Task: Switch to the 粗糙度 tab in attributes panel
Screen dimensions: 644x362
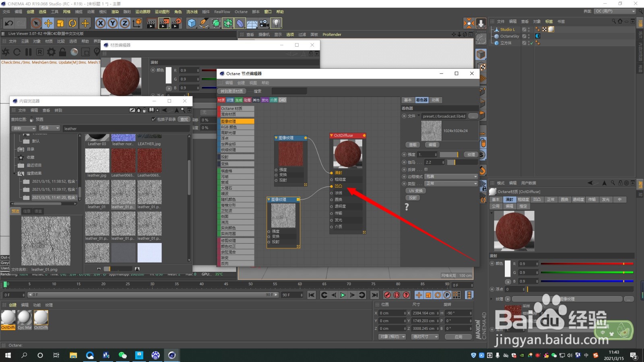Action: [523, 200]
